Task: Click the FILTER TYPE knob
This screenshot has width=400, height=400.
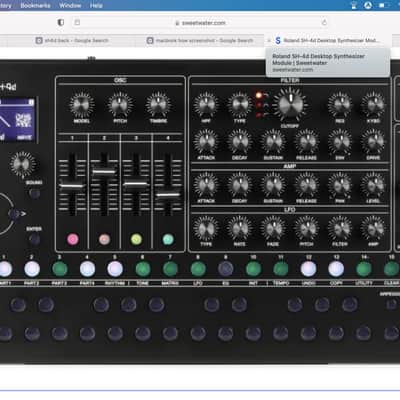Action: pyautogui.click(x=239, y=104)
